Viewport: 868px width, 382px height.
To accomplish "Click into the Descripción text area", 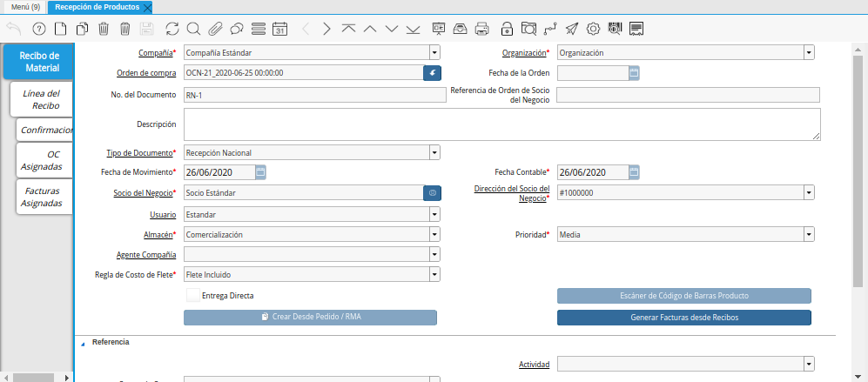I will tap(502, 124).
